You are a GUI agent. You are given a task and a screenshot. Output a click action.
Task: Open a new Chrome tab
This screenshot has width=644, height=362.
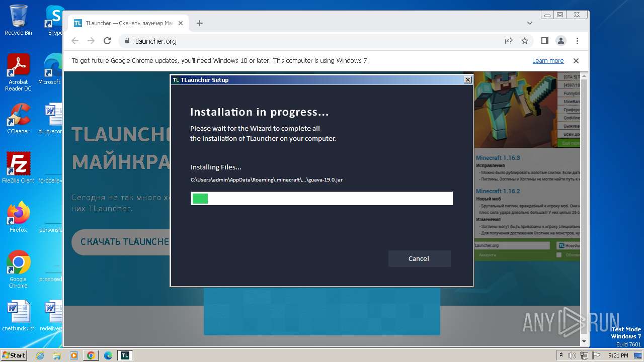point(200,23)
